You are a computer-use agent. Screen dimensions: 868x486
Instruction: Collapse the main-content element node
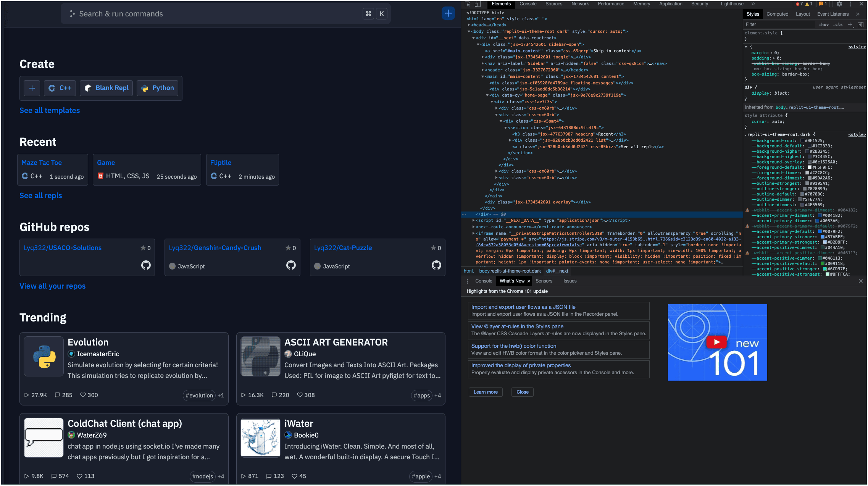coord(482,77)
